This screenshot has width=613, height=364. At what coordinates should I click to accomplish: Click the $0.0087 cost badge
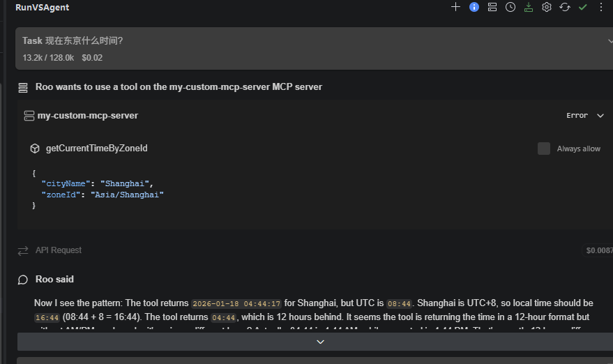tap(598, 250)
